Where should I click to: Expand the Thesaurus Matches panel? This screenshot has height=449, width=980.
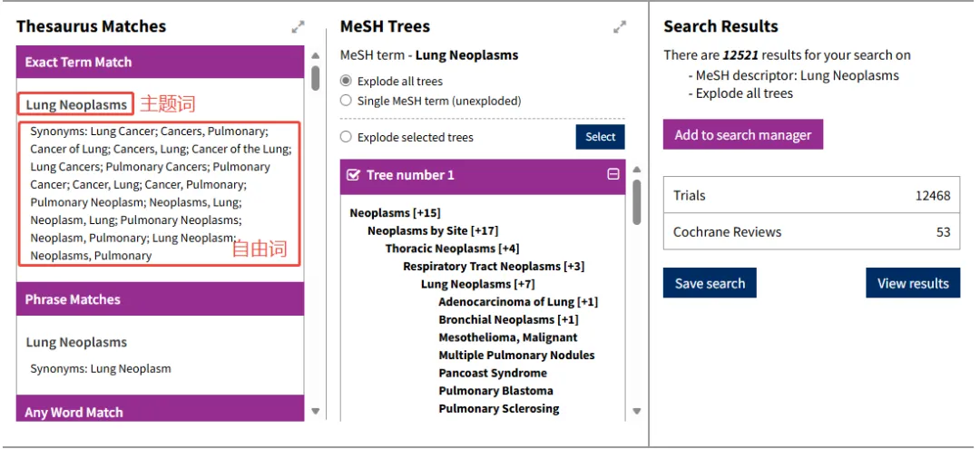click(x=299, y=27)
